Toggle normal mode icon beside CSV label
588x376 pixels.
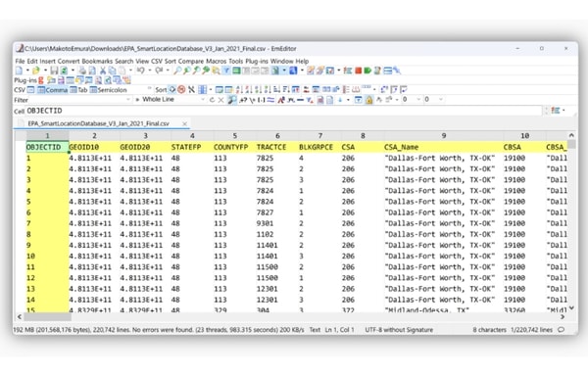point(30,90)
